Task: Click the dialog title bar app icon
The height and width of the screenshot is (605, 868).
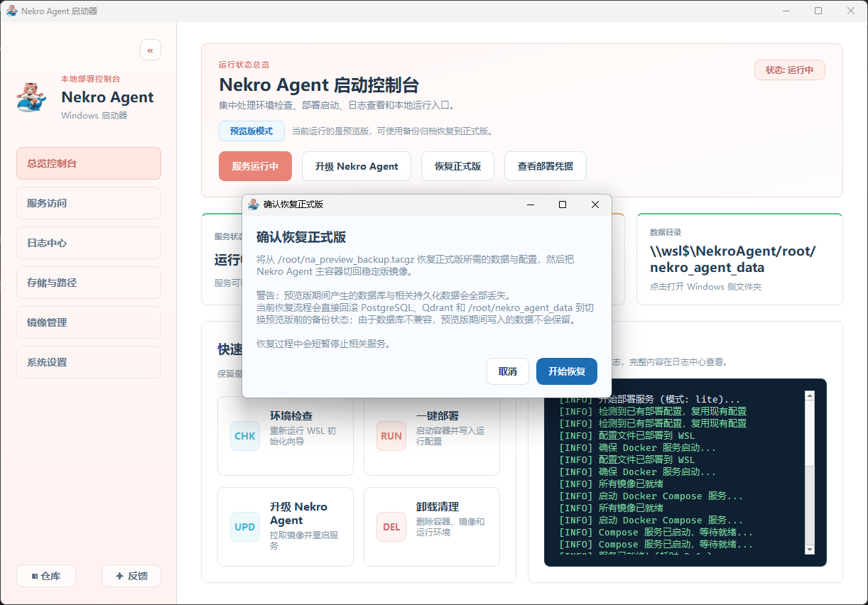Action: pyautogui.click(x=254, y=205)
